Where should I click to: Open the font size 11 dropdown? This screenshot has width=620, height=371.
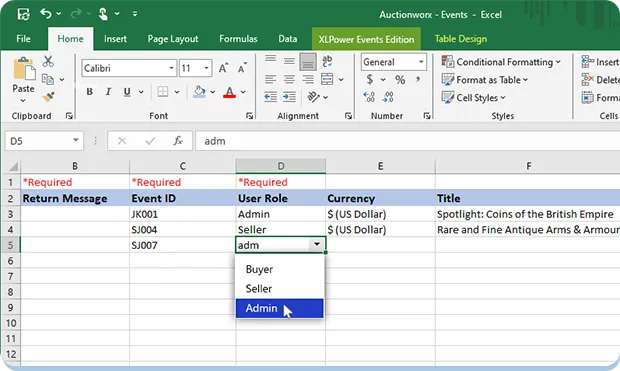tap(206, 68)
